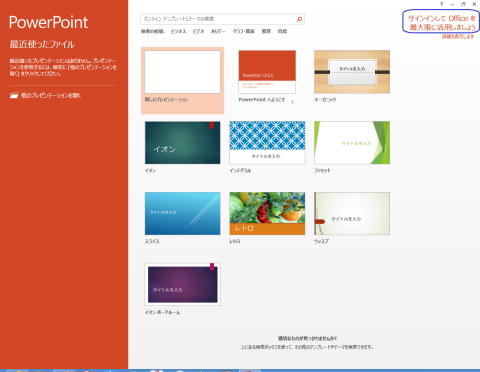Open other presentations via folder link
The height and width of the screenshot is (372, 480).
[x=46, y=95]
